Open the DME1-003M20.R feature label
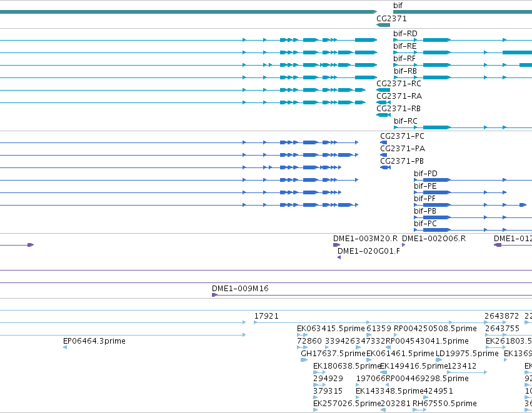This screenshot has width=532, height=413. pyautogui.click(x=366, y=239)
